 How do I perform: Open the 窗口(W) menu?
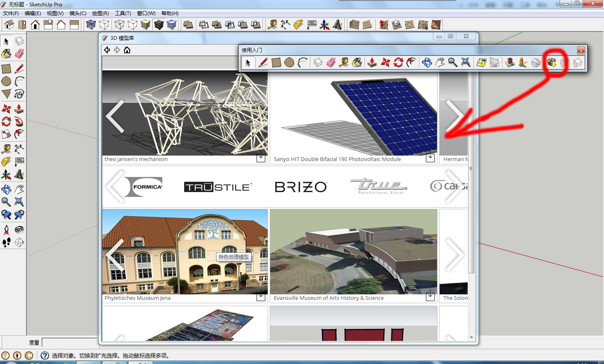coord(146,13)
